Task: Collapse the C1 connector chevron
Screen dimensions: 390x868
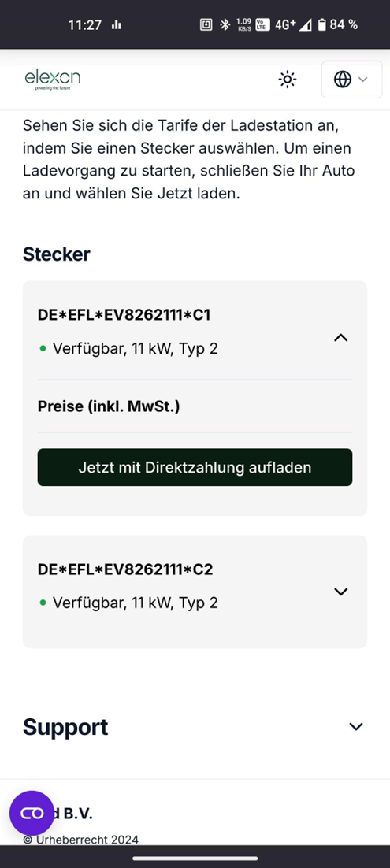Action: pos(341,338)
